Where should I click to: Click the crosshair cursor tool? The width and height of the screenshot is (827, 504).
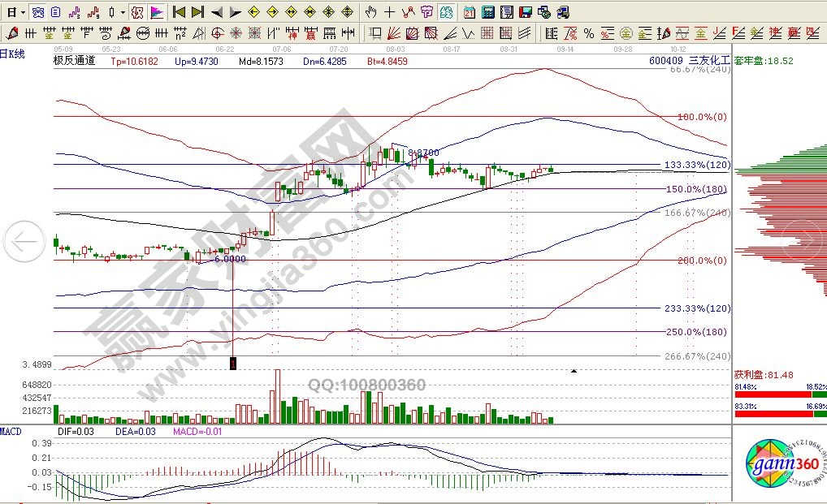(x=389, y=12)
